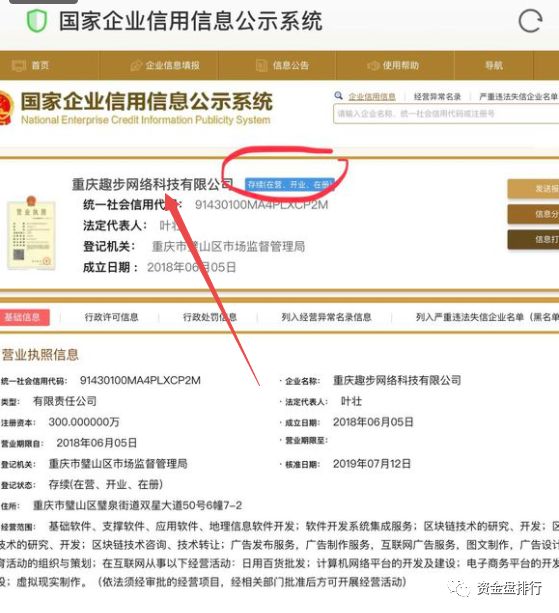This screenshot has width=559, height=613.
Task: Click the 企业名称 value in license details
Action: tap(397, 380)
